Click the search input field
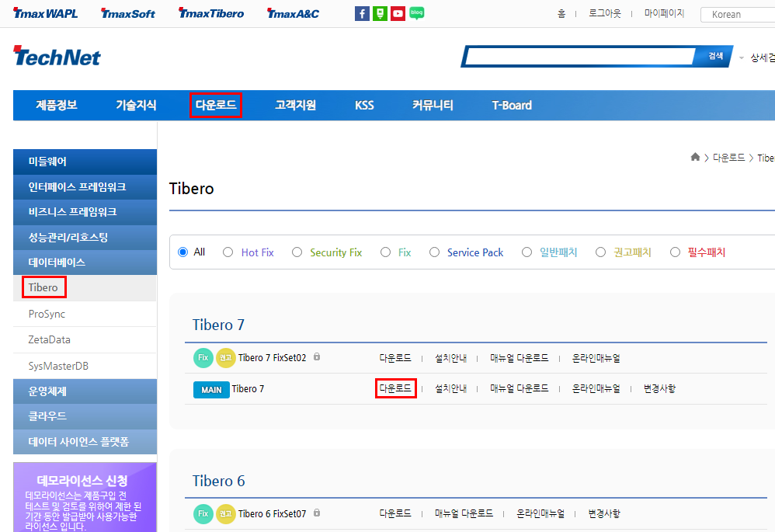The image size is (775, 532). click(579, 57)
